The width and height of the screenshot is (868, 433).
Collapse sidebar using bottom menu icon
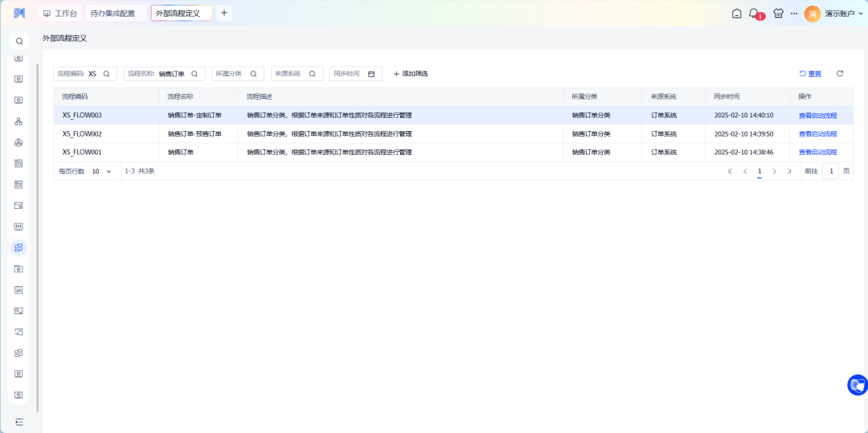[19, 422]
